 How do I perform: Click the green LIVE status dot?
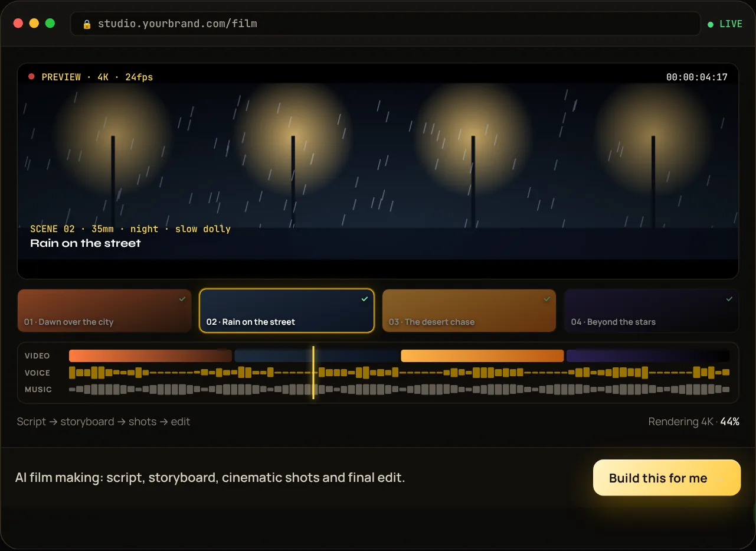(711, 24)
